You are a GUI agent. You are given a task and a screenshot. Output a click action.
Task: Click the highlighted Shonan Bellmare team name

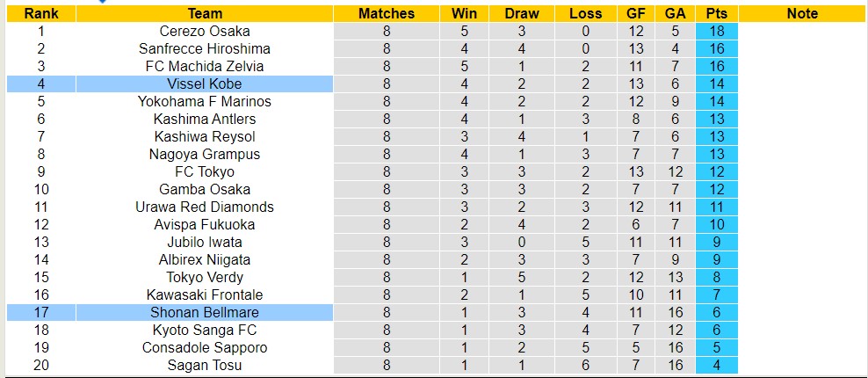pyautogui.click(x=205, y=312)
